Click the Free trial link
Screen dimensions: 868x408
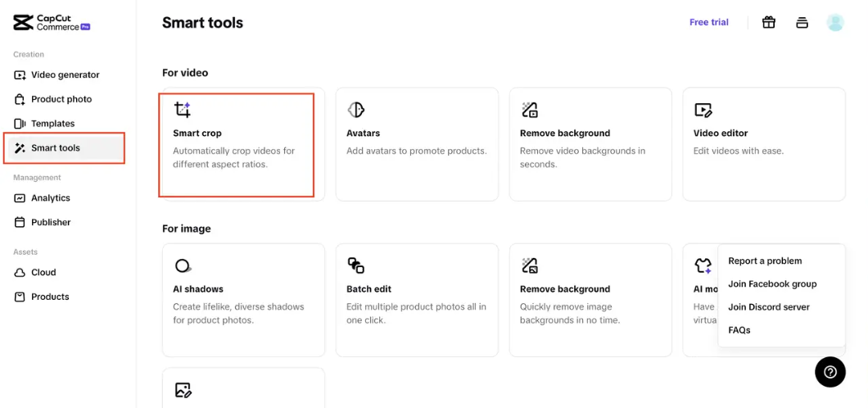point(708,22)
